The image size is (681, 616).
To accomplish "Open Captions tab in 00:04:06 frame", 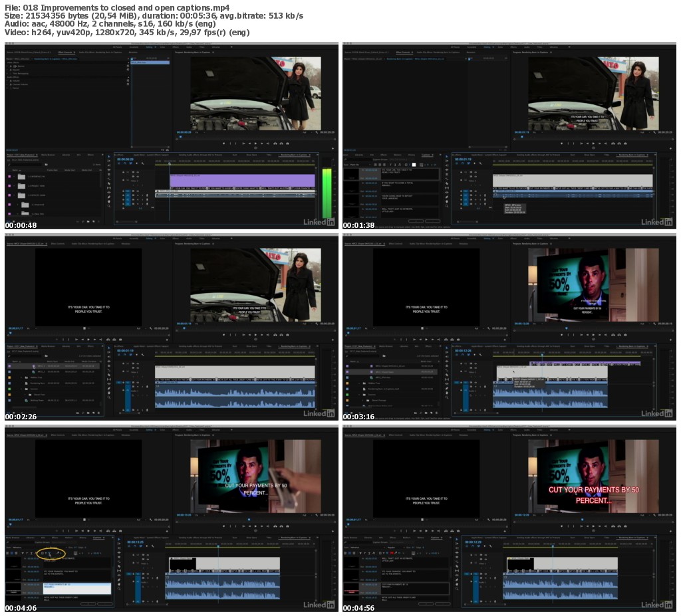I will (x=97, y=538).
